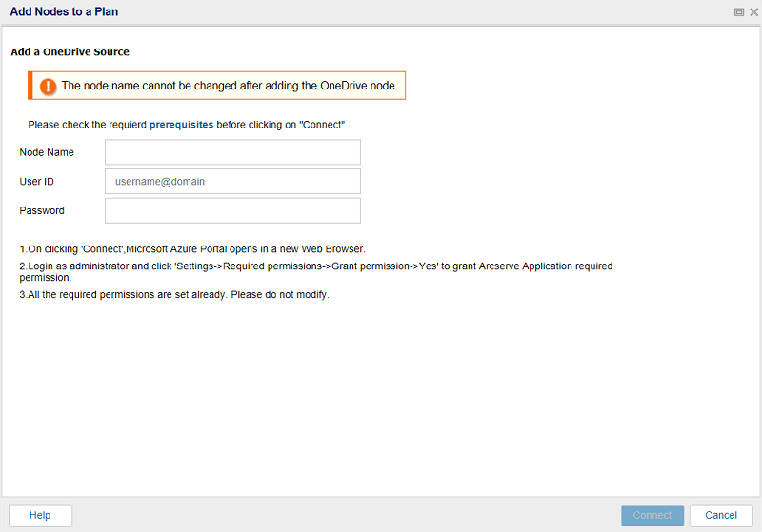Cancel adding the OneDrive source
Viewport: 762px width, 532px height.
pyautogui.click(x=721, y=516)
